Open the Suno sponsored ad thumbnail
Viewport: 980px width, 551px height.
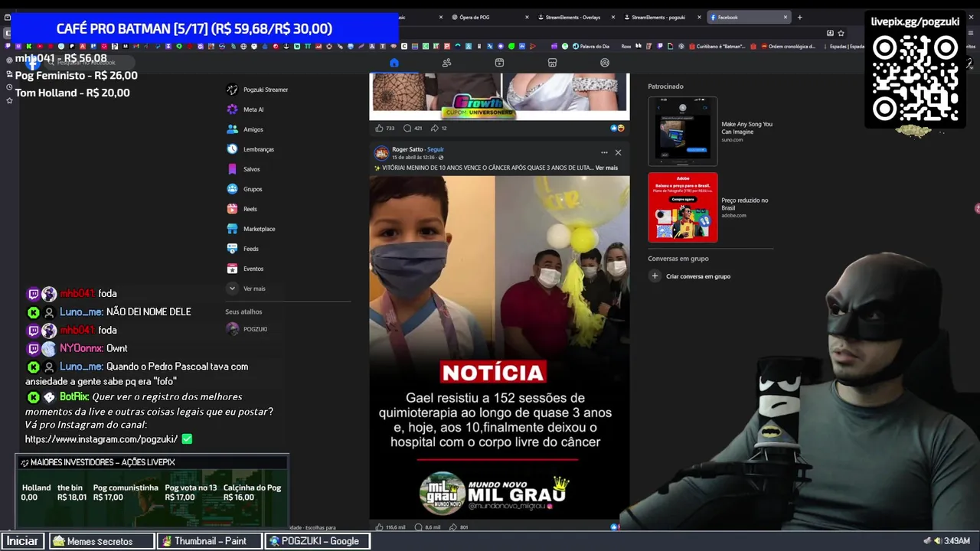click(x=683, y=131)
